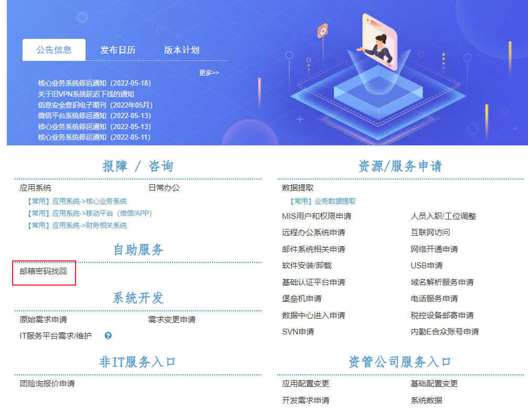Click 基础配置变更 under 资管公司服务入口
The image size is (528, 420).
point(434,383)
